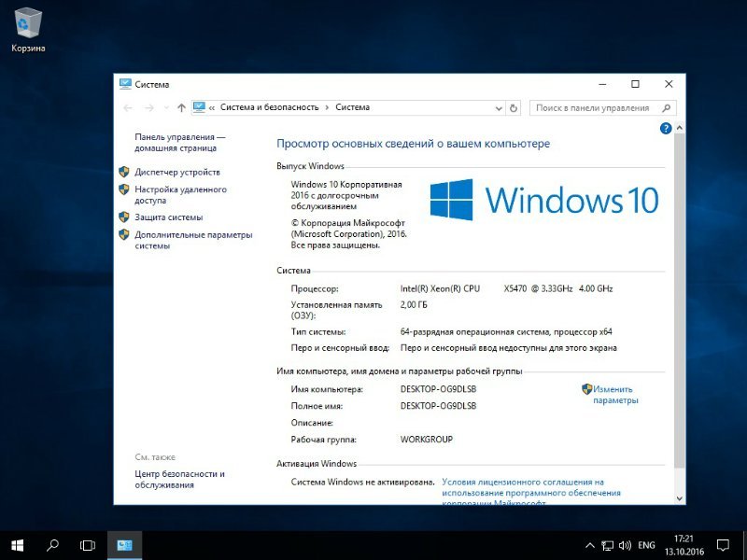747x560 pixels.
Task: Click the shield icon next to «Изменить параметры»
Action: (587, 389)
